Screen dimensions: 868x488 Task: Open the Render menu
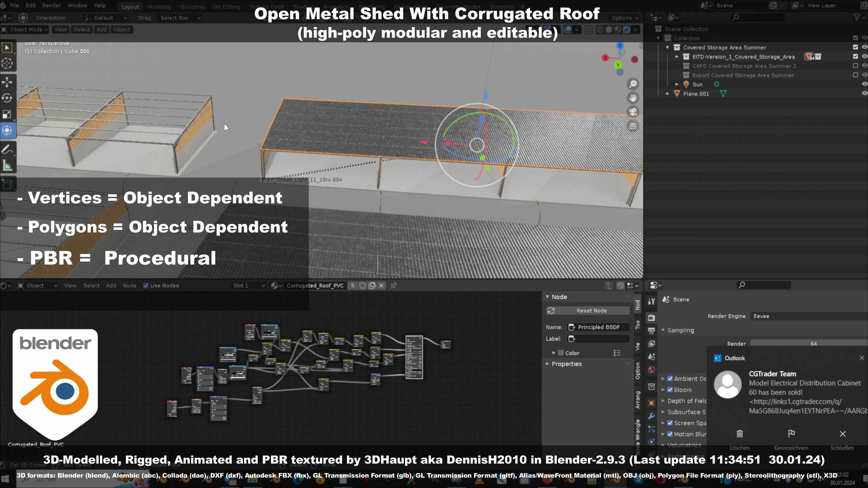pyautogui.click(x=52, y=6)
